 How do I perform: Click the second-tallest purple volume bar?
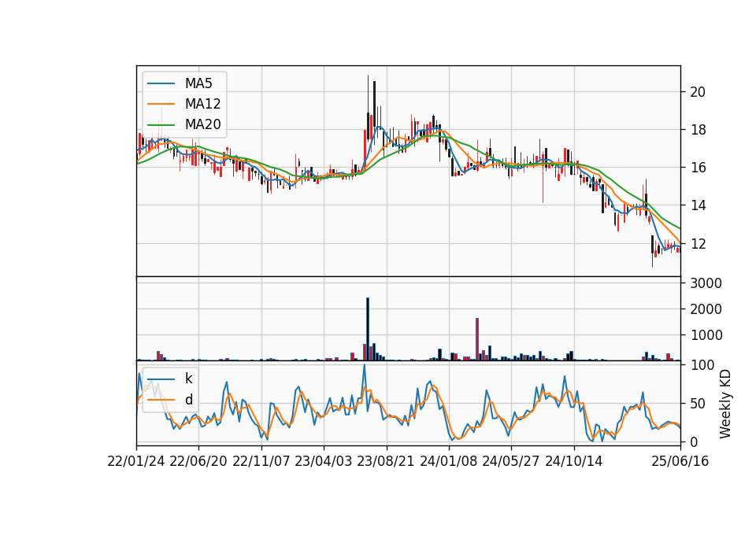click(477, 339)
